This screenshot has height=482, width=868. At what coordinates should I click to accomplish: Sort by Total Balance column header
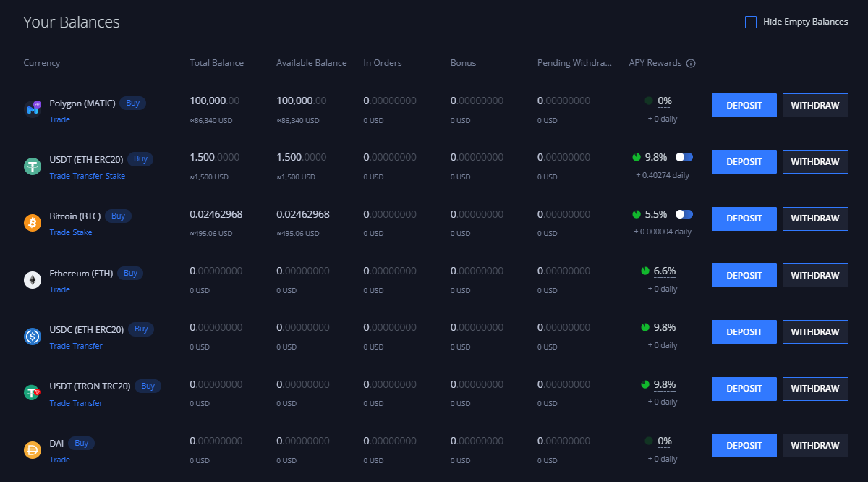tap(217, 63)
